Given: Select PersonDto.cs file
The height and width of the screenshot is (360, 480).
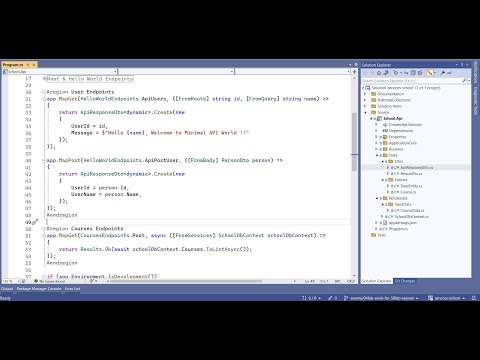Looking at the screenshot, I should (x=411, y=174).
